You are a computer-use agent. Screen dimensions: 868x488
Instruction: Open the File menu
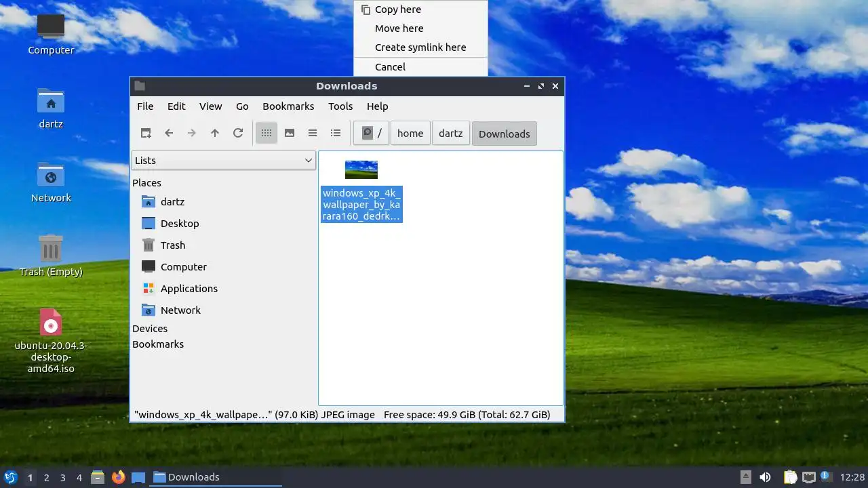[x=145, y=106]
